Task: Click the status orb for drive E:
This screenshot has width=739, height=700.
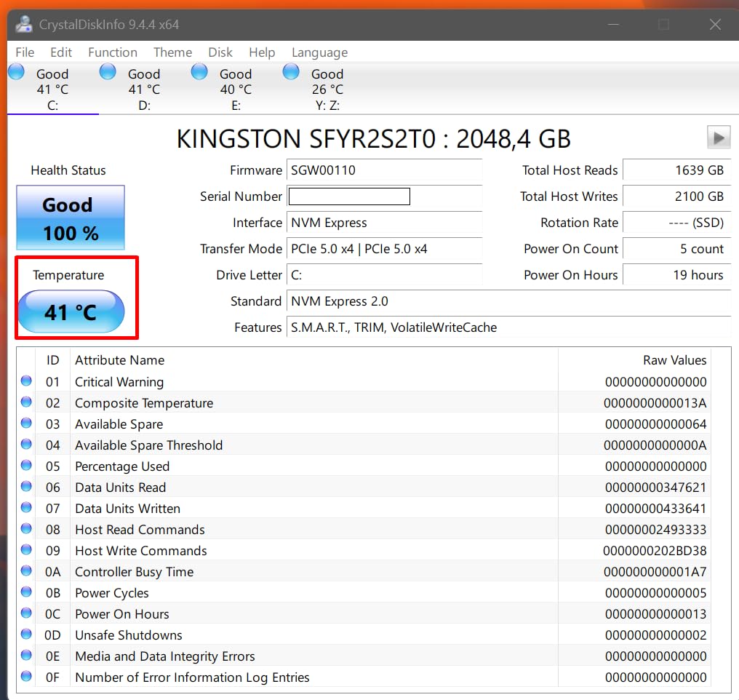Action: coord(199,71)
